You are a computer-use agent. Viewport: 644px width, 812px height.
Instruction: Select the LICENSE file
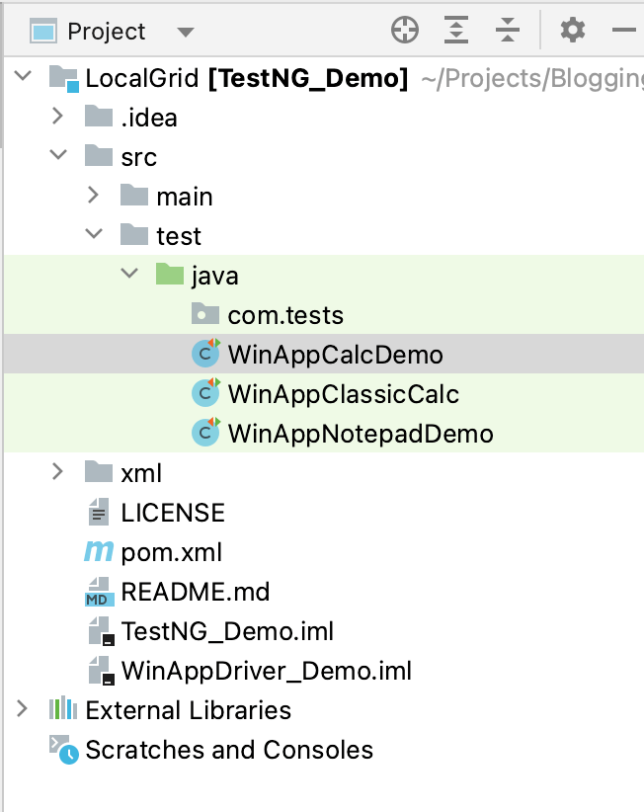click(173, 513)
